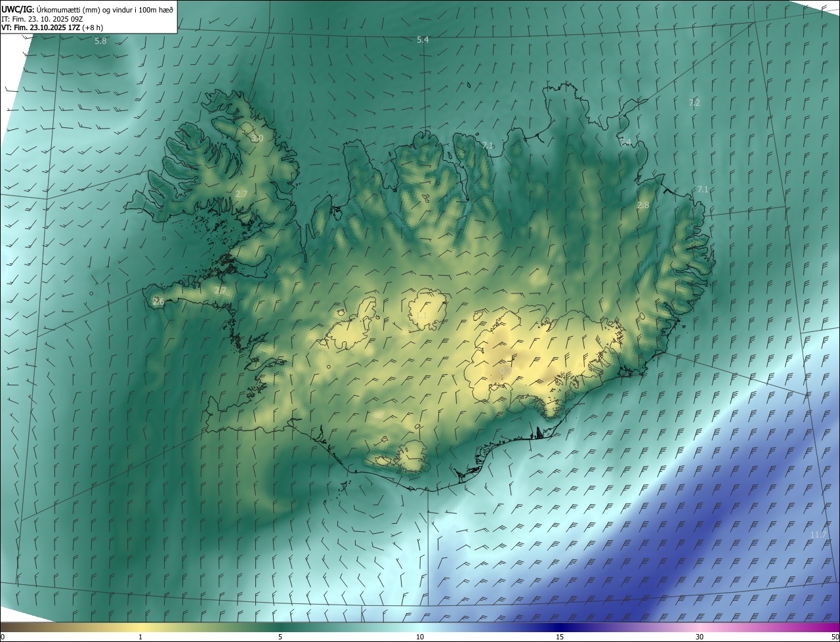Pick the dark navy colour above the 15 tick
This screenshot has height=642, width=840.
(560, 627)
